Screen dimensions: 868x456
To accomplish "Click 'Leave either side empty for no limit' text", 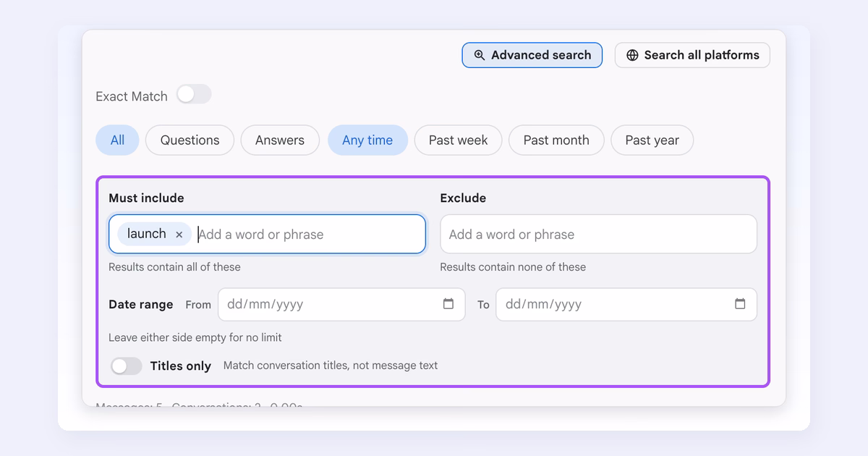I will coord(195,337).
